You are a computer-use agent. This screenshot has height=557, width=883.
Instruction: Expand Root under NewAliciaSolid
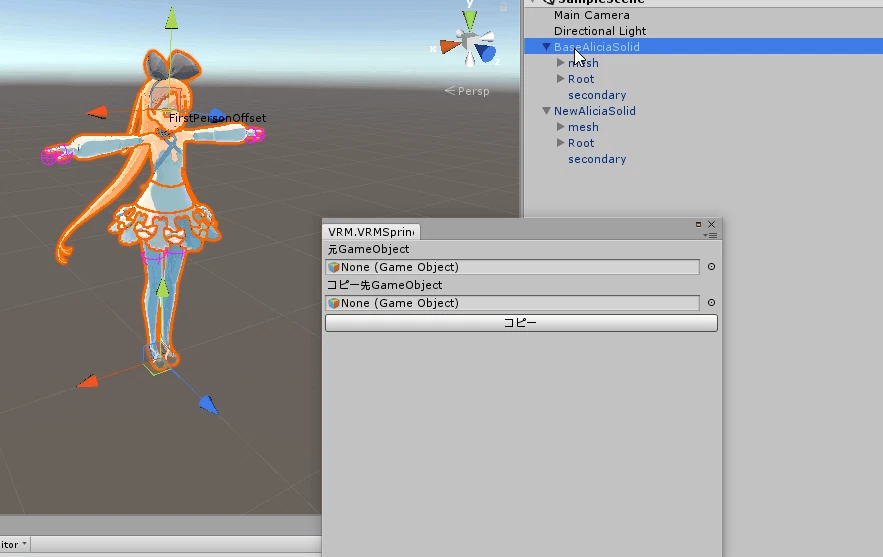[560, 142]
